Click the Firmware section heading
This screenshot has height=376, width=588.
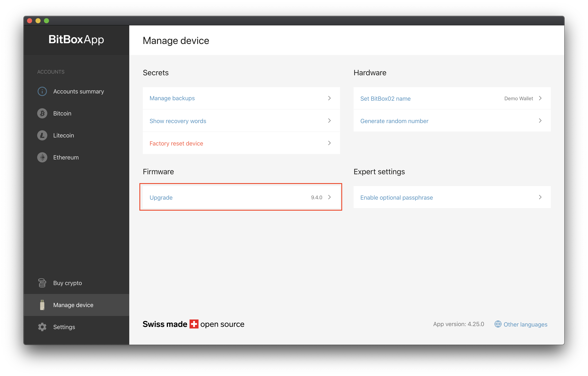(158, 172)
